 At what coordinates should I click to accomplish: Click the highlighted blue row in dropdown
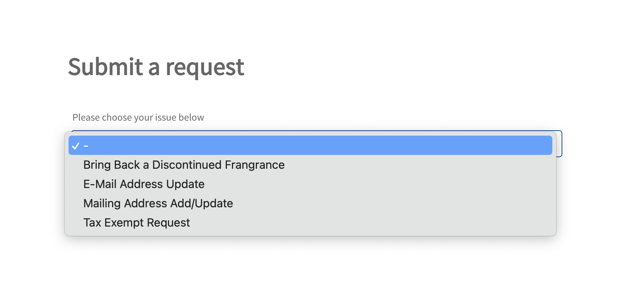(x=310, y=145)
